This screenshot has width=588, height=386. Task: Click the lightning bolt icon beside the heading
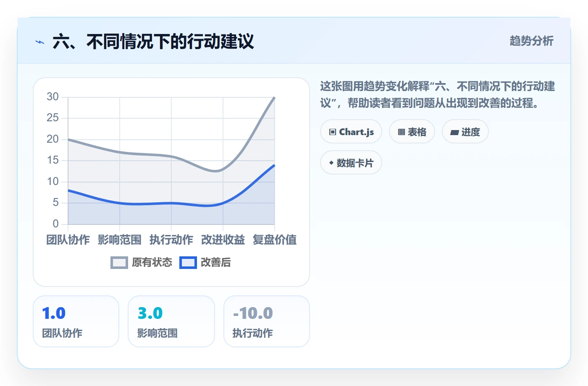[x=40, y=42]
